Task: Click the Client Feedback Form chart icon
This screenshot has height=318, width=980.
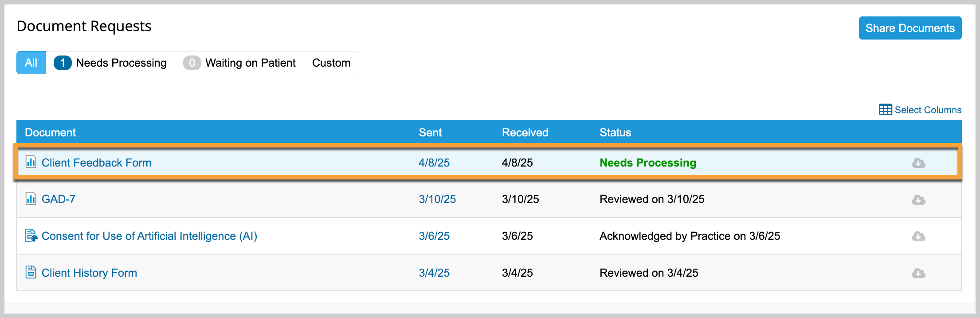Action: (31, 162)
